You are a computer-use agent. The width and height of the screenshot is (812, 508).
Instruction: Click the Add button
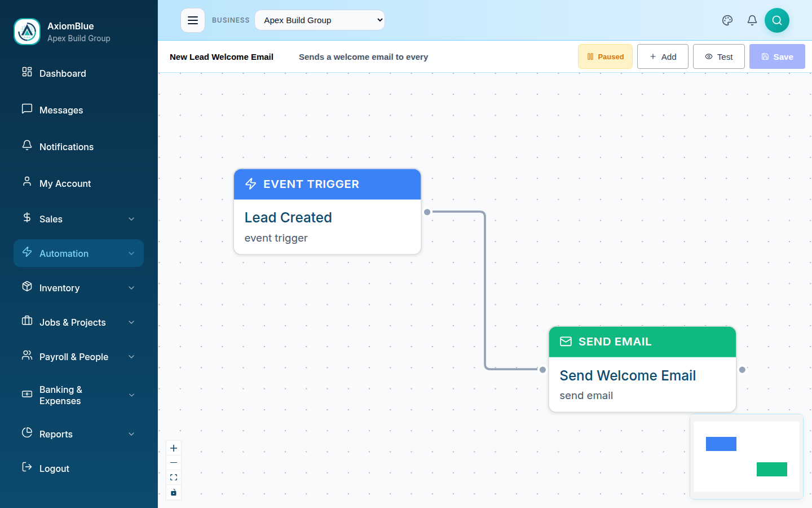[x=663, y=56]
